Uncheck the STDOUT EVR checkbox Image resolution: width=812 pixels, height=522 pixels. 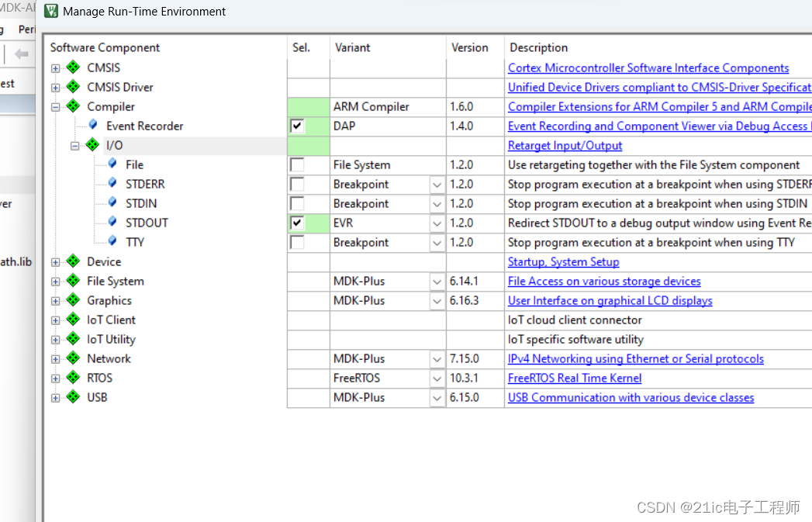click(x=297, y=223)
